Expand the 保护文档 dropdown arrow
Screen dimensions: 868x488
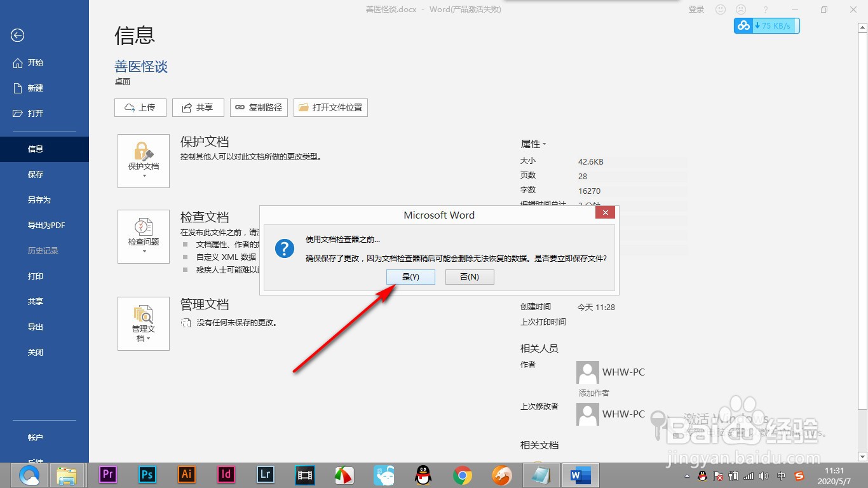[x=143, y=175]
